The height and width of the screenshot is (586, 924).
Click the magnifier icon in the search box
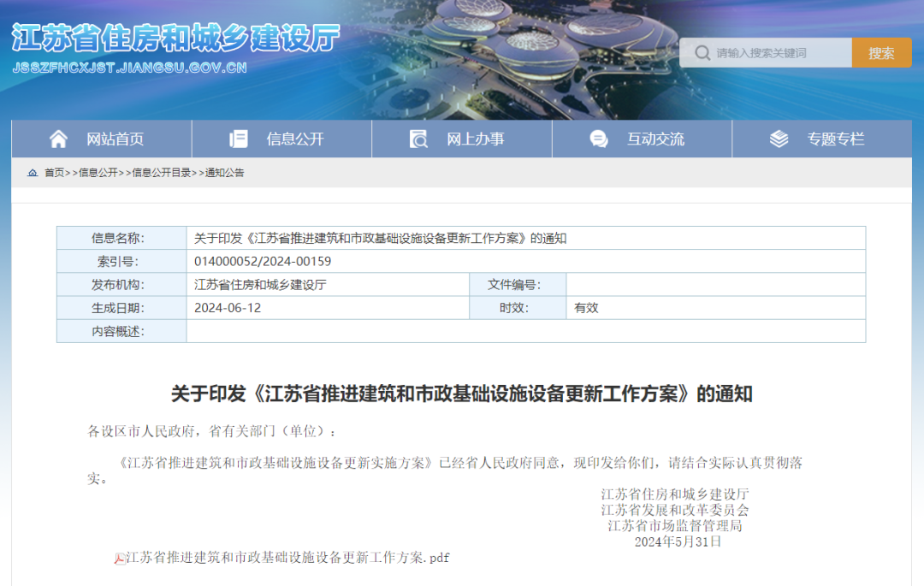(702, 53)
